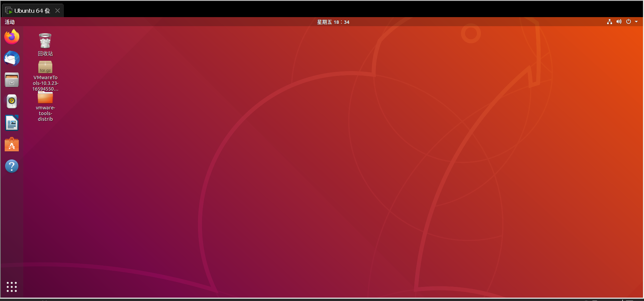
Task: Close the Ubuntu 64 位 tab
Action: [58, 11]
